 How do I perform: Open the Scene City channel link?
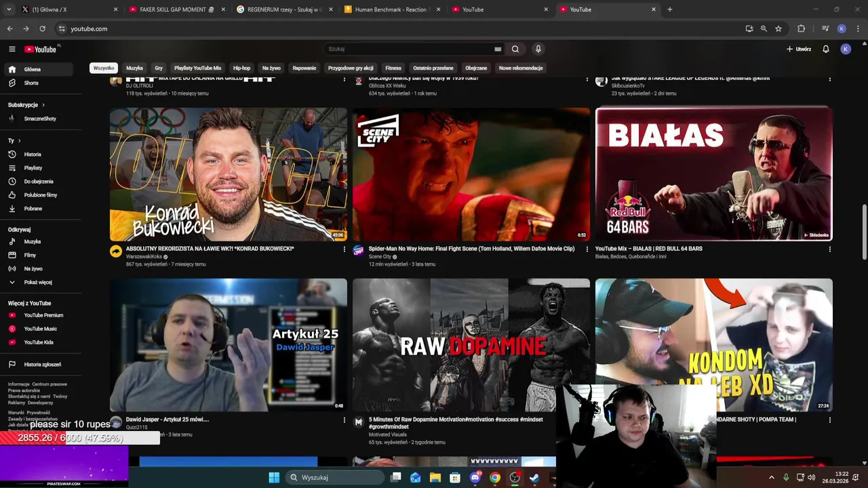[380, 257]
